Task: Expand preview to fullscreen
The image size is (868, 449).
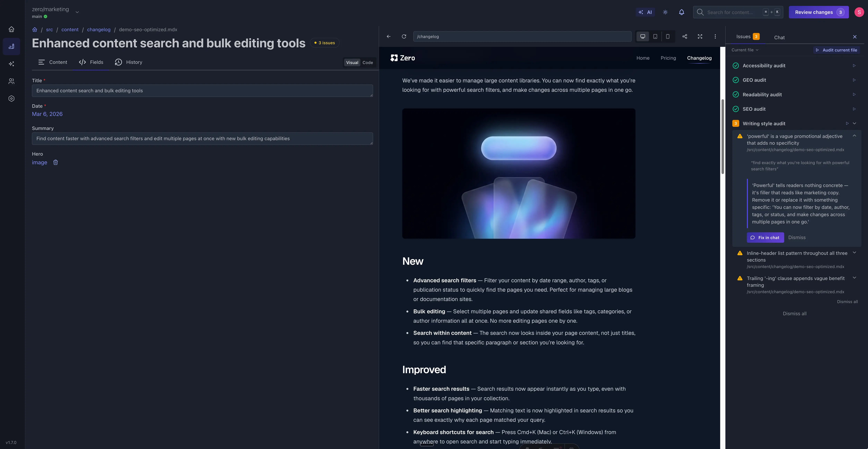Action: (x=700, y=36)
